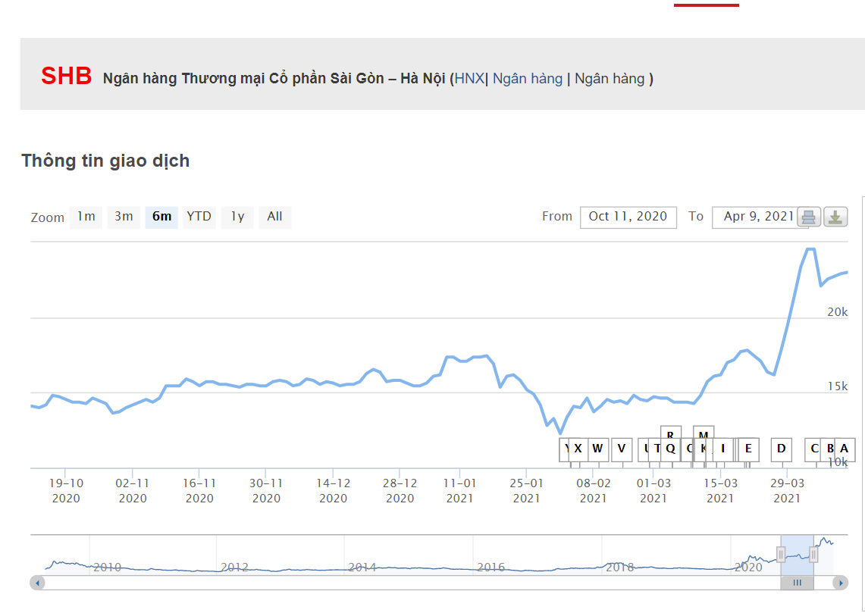The width and height of the screenshot is (865, 616).
Task: Click the right navigator range handle
Action: click(x=813, y=555)
